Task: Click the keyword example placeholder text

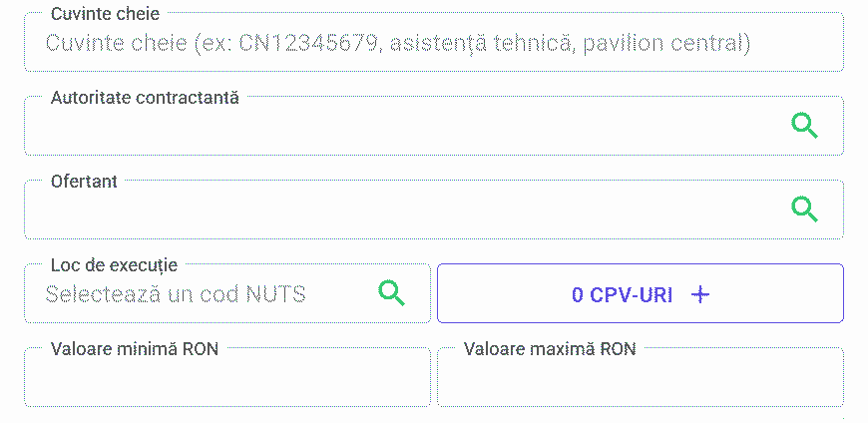Action: [x=398, y=44]
